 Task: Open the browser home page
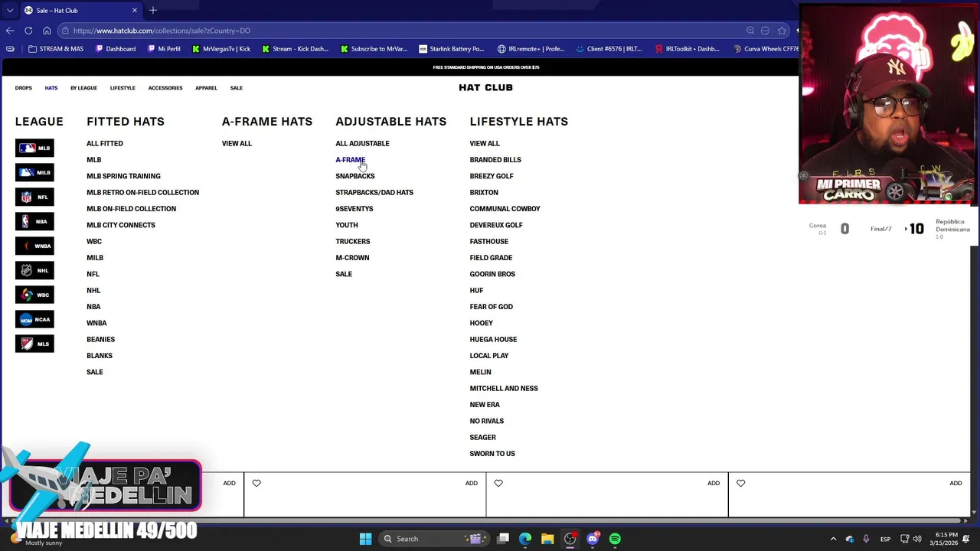pyautogui.click(x=47, y=31)
